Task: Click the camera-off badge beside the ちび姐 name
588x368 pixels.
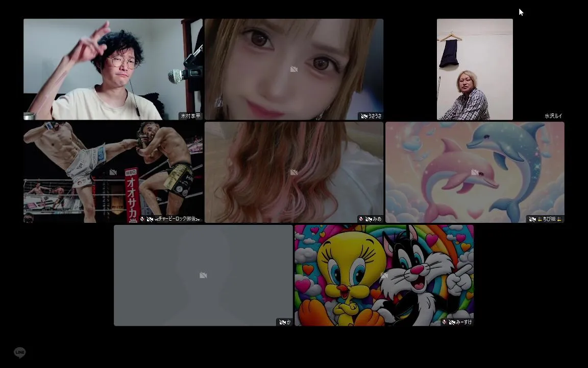Action: coord(532,219)
